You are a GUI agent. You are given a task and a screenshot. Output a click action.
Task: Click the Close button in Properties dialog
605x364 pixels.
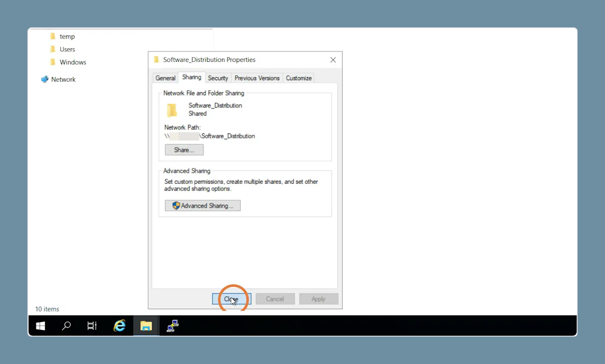click(232, 299)
